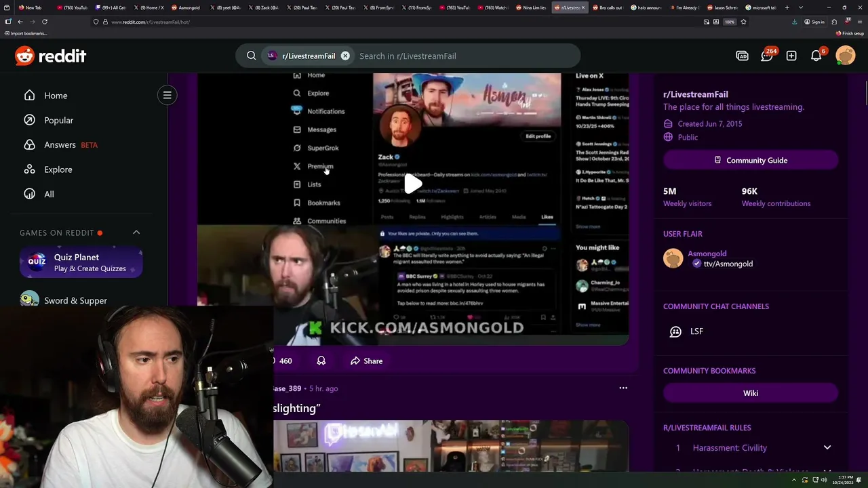The image size is (868, 488).
Task: Click the search magnifier icon
Action: pos(252,56)
